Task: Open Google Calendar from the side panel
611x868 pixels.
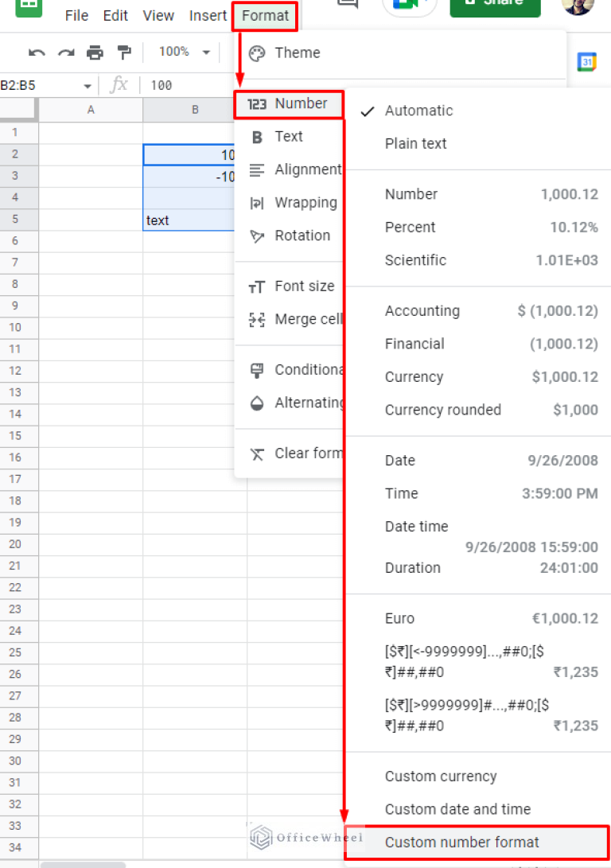Action: pos(586,60)
